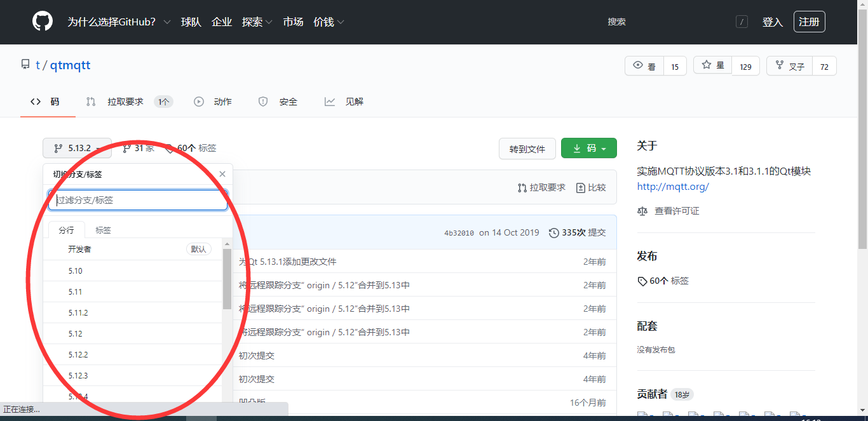
Task: Choose the 开发者 default branch
Action: 132,249
